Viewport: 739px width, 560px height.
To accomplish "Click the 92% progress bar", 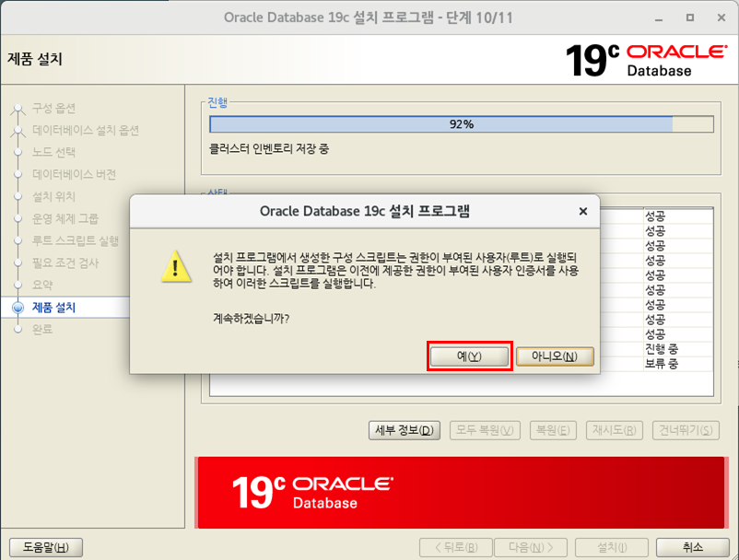I will pos(462,124).
